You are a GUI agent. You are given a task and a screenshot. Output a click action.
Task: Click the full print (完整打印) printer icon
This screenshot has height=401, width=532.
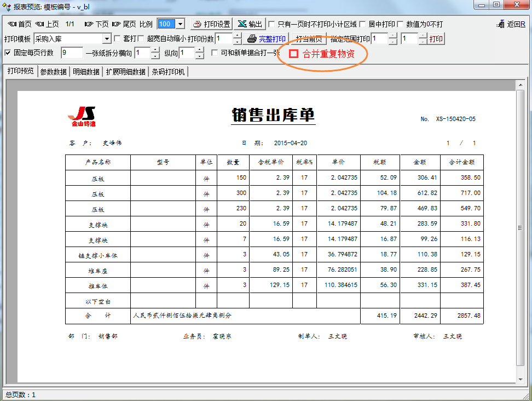pyautogui.click(x=252, y=39)
